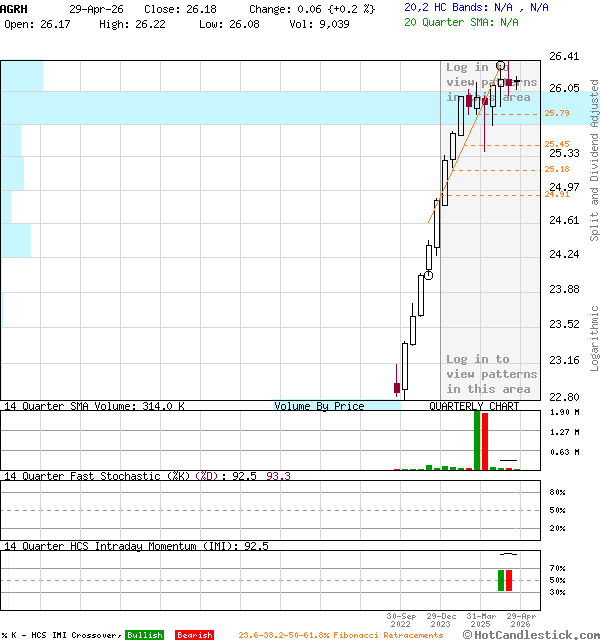
Task: Click the green Bullish legend badge
Action: click(x=143, y=635)
